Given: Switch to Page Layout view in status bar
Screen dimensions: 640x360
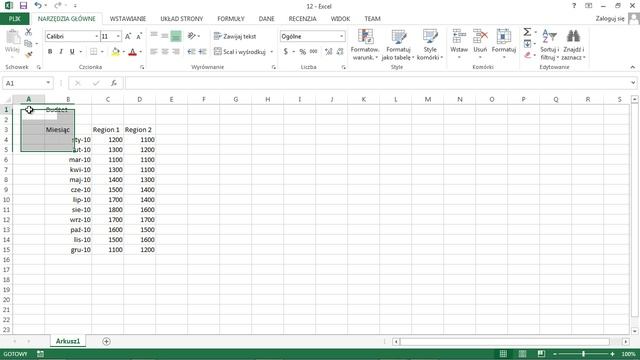Looking at the screenshot, I should [522, 353].
